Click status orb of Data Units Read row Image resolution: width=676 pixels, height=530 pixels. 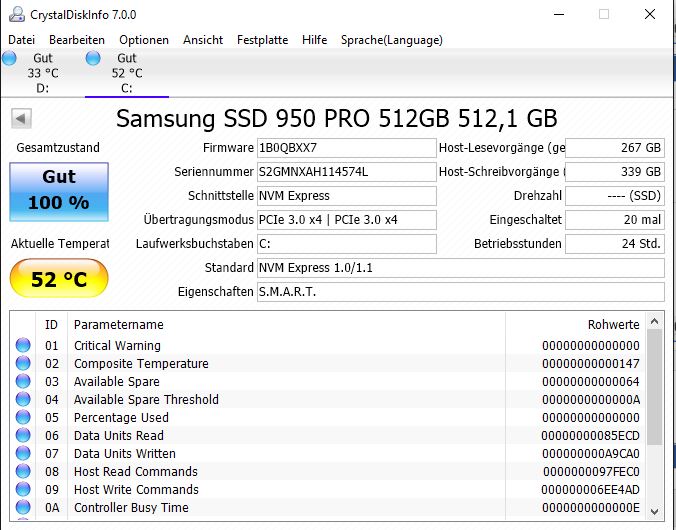pyautogui.click(x=23, y=436)
